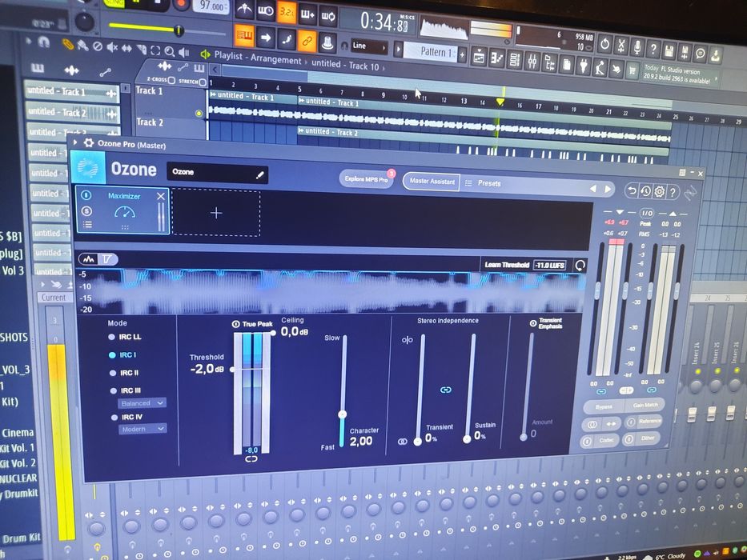Select the playlist pencil draw tool
This screenshot has width=747, height=560.
coord(68,44)
